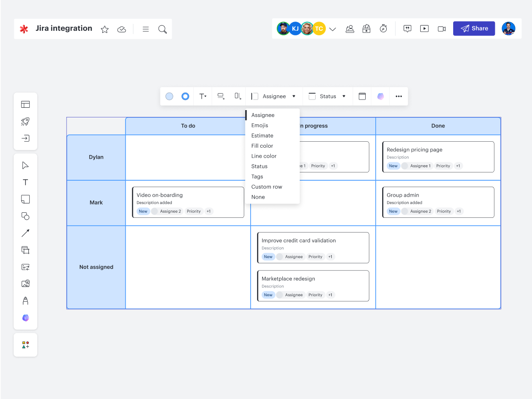This screenshot has height=399, width=532.
Task: Open text formatting dropdown in toolbar
Action: coord(203,96)
